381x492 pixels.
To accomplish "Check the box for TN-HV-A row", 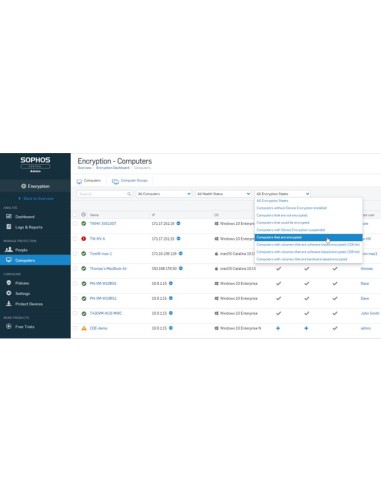I will [x=75, y=239].
